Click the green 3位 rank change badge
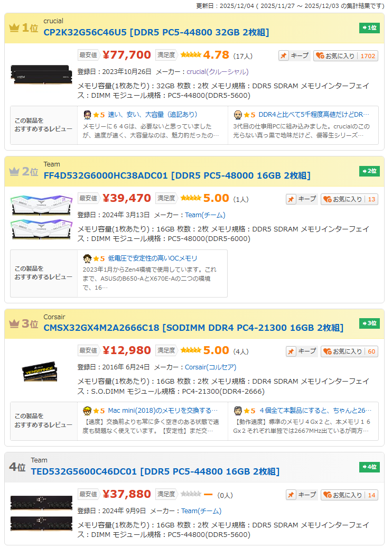The width and height of the screenshot is (392, 547). point(369,323)
